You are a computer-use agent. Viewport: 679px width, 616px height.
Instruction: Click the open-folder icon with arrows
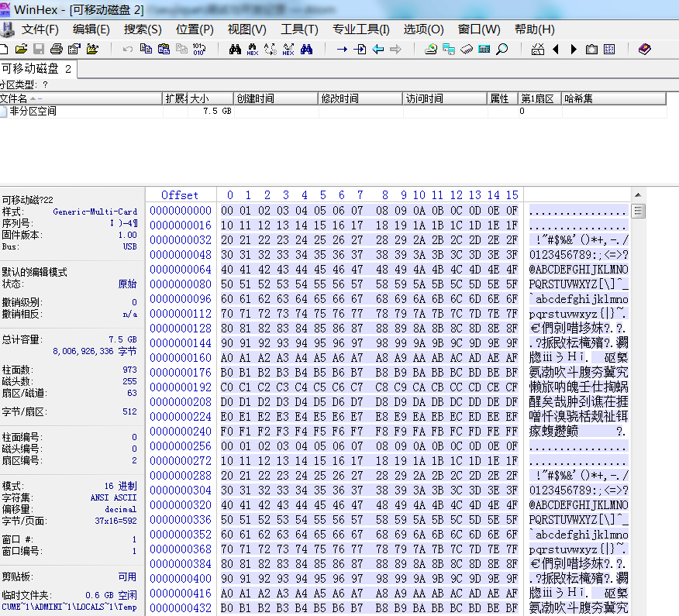[92, 49]
